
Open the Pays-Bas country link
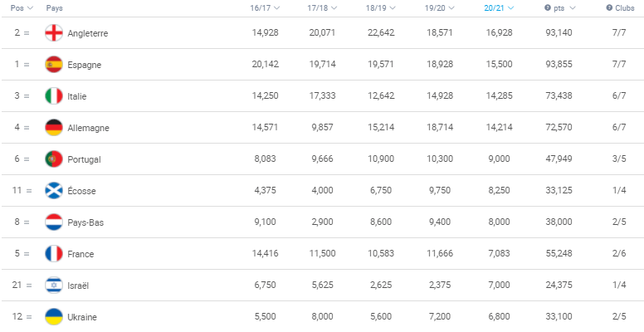[x=85, y=222]
